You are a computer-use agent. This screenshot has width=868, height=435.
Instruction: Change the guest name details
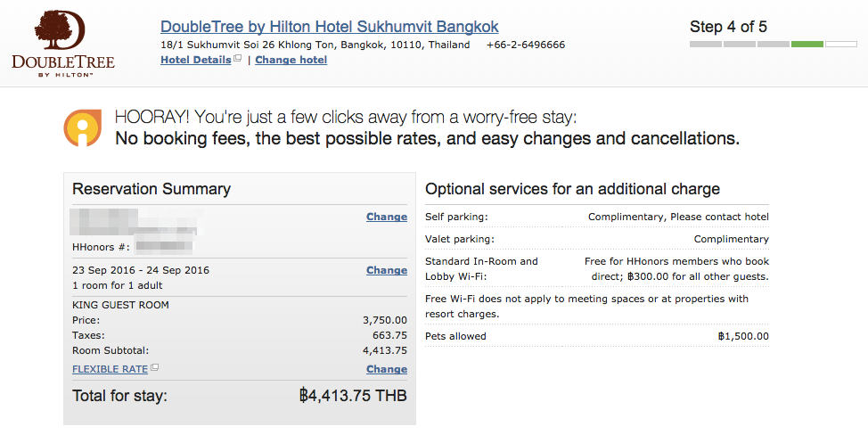pyautogui.click(x=387, y=217)
